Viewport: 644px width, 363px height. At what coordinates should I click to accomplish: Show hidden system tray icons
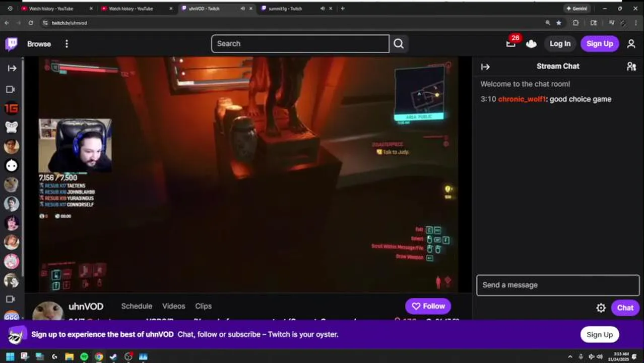click(x=570, y=357)
